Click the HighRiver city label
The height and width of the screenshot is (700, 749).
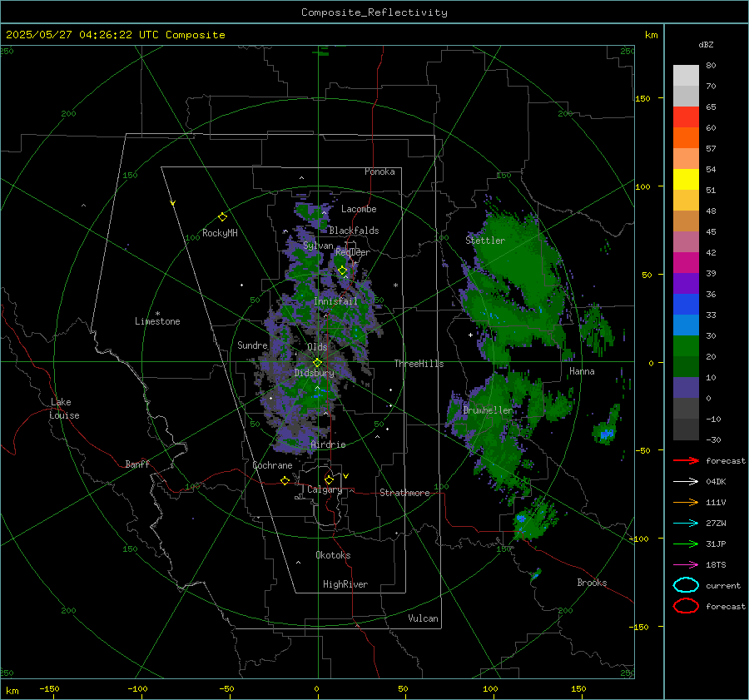(x=345, y=584)
